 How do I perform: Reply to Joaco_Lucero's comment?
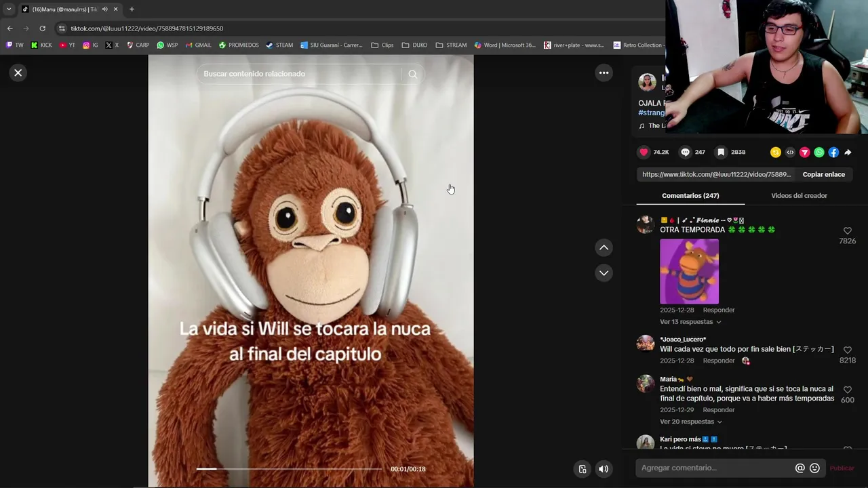pos(719,361)
